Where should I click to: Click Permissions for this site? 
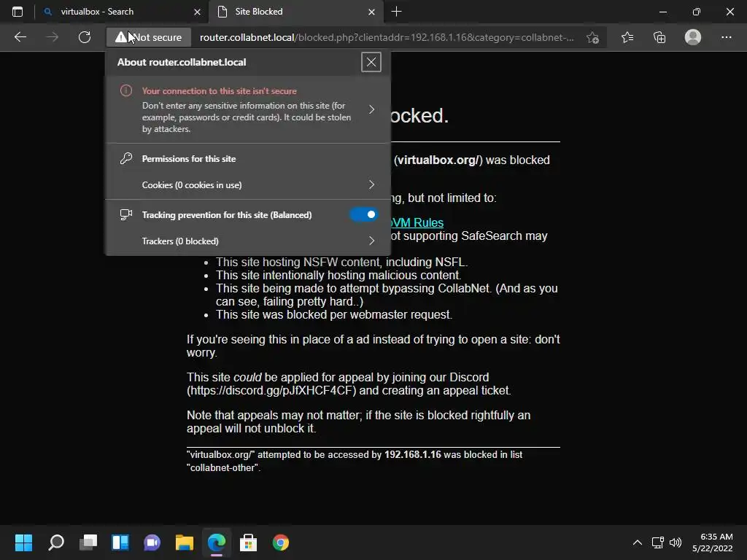189,159
